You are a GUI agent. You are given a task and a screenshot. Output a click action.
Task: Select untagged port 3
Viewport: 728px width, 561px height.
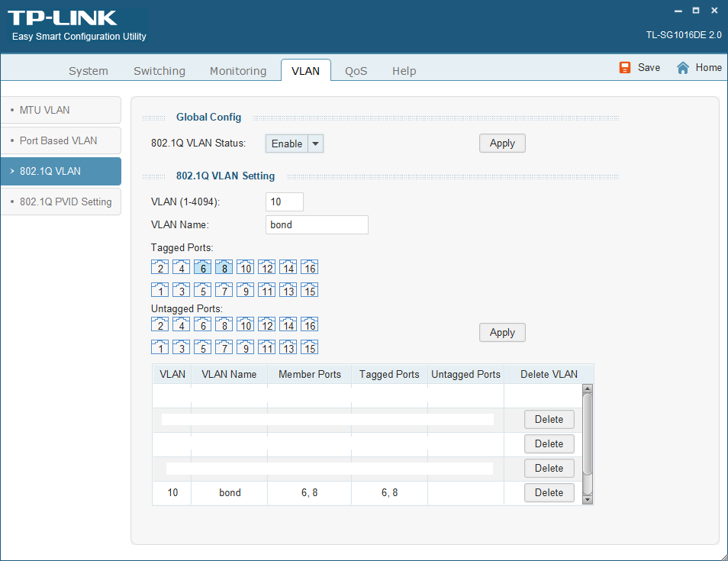(x=181, y=347)
